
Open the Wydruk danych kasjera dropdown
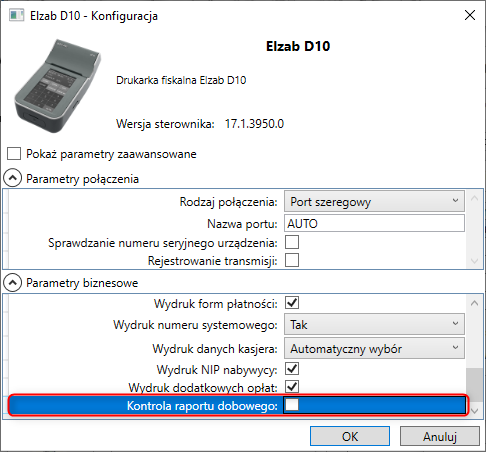coord(374,348)
